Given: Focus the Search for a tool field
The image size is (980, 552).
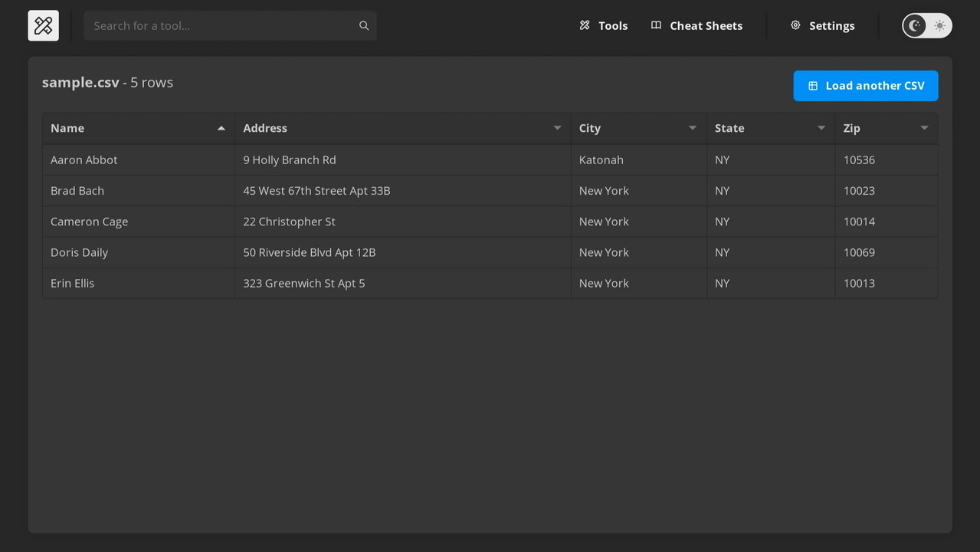Looking at the screenshot, I should [x=222, y=25].
